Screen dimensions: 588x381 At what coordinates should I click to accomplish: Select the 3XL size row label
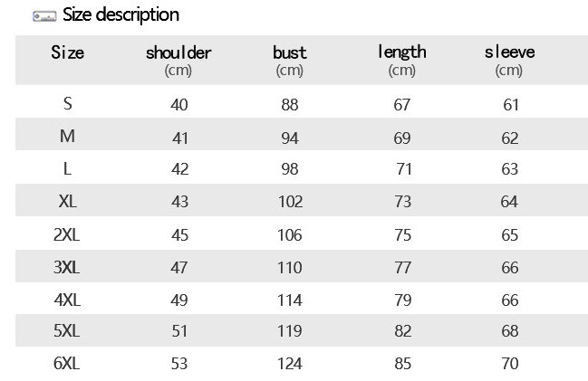click(67, 267)
